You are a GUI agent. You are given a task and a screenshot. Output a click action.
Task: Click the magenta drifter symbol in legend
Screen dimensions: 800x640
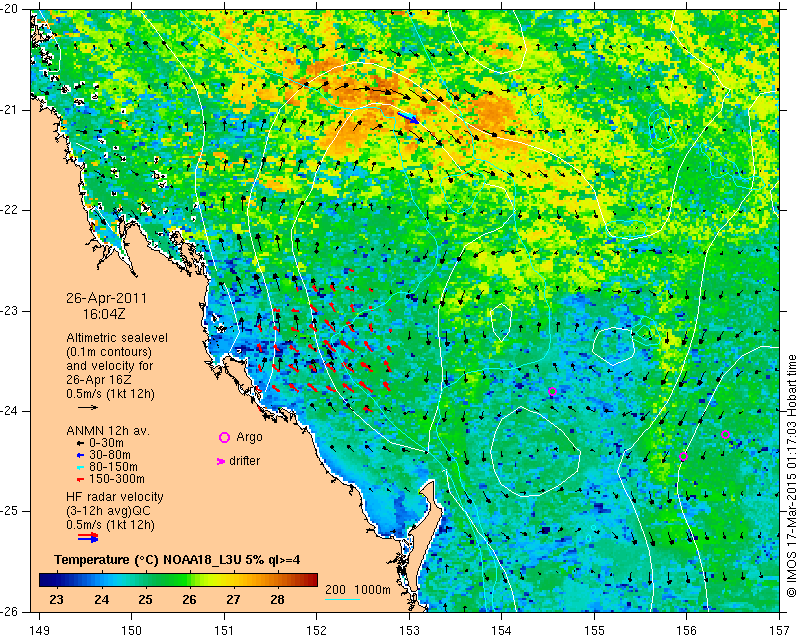click(x=221, y=461)
